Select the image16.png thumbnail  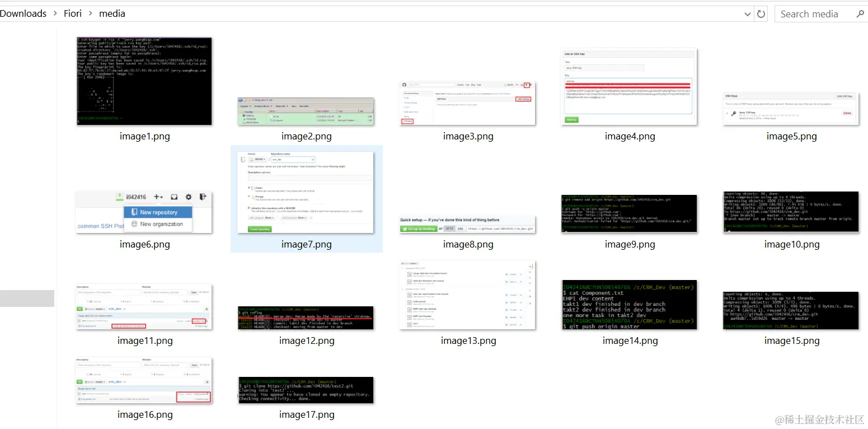pyautogui.click(x=144, y=380)
